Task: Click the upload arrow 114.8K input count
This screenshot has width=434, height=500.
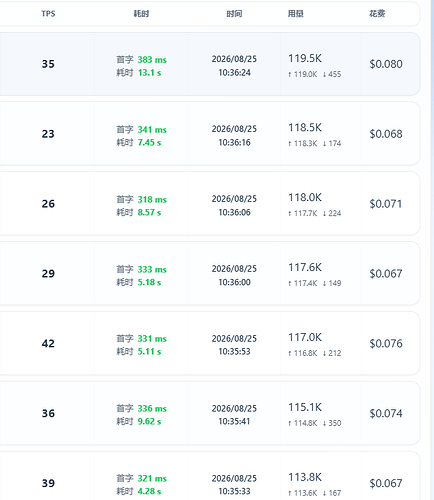Action: [x=303, y=423]
